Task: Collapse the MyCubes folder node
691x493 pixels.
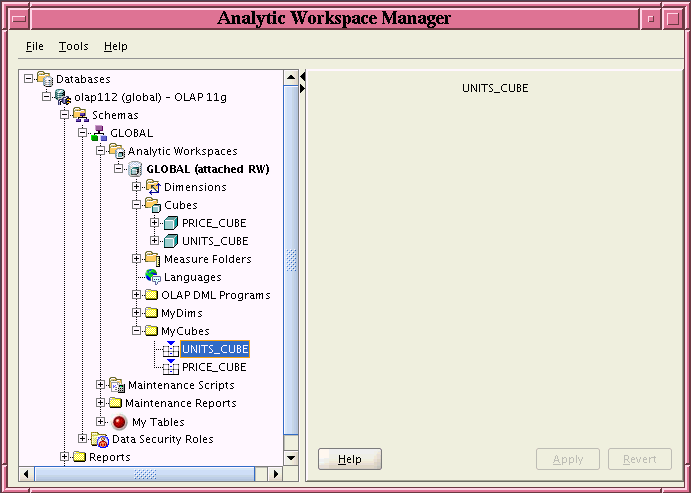Action: click(137, 331)
